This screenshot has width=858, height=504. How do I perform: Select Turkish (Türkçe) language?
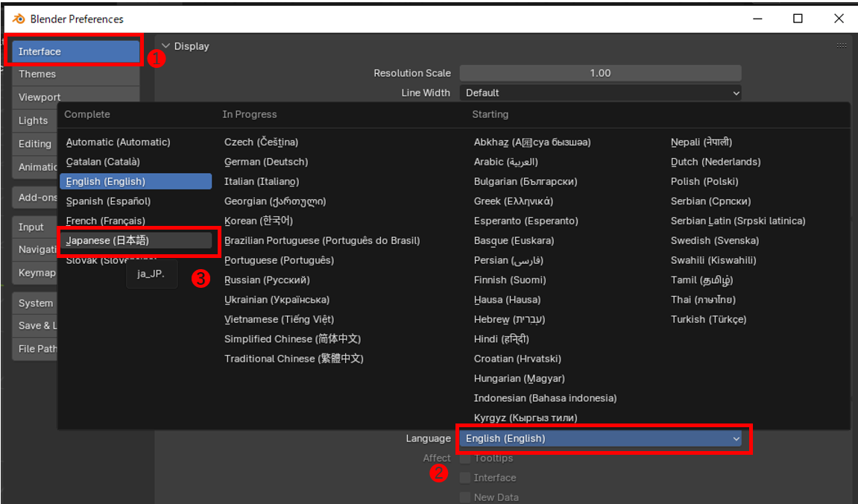tap(709, 319)
